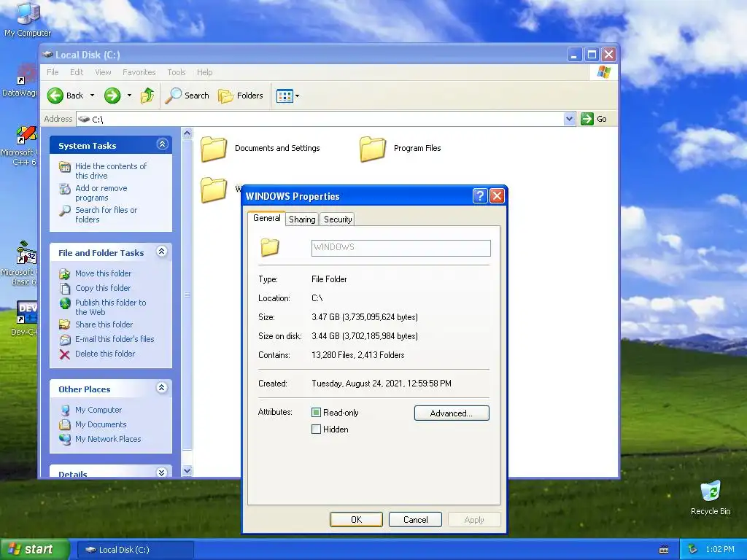Viewport: 747px width, 560px height.
Task: Open the Favorites menu
Action: coord(139,72)
